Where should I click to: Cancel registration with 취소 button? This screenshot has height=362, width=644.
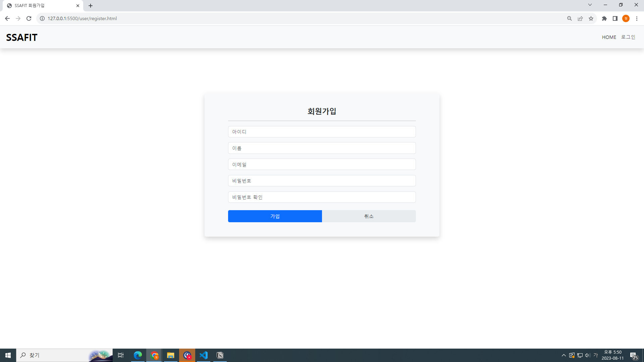[369, 216]
